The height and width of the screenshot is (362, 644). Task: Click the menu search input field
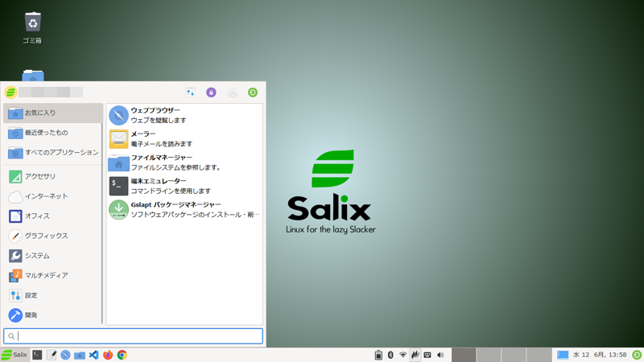(133, 336)
